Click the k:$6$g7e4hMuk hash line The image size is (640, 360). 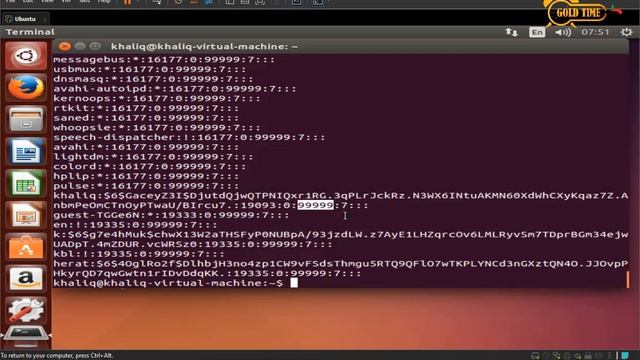pos(341,235)
